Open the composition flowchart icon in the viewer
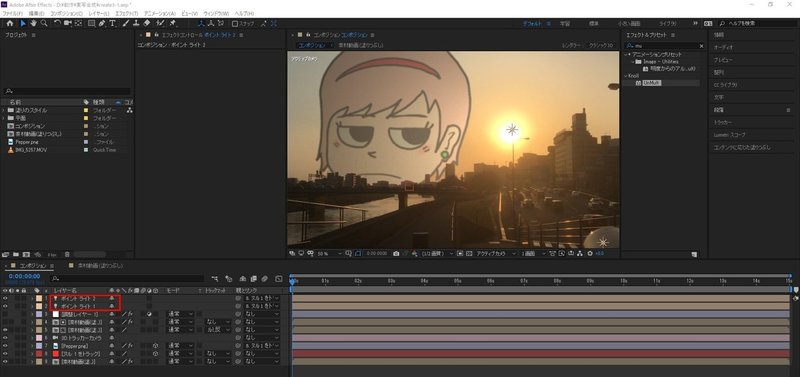The width and height of the screenshot is (800, 377). [581, 254]
